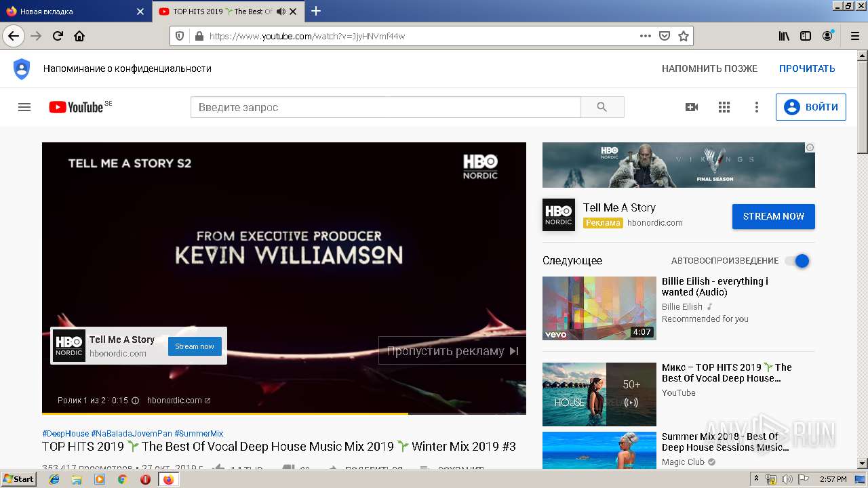Skip the ad via Пропустить рекламу
The width and height of the screenshot is (868, 488).
(x=452, y=351)
